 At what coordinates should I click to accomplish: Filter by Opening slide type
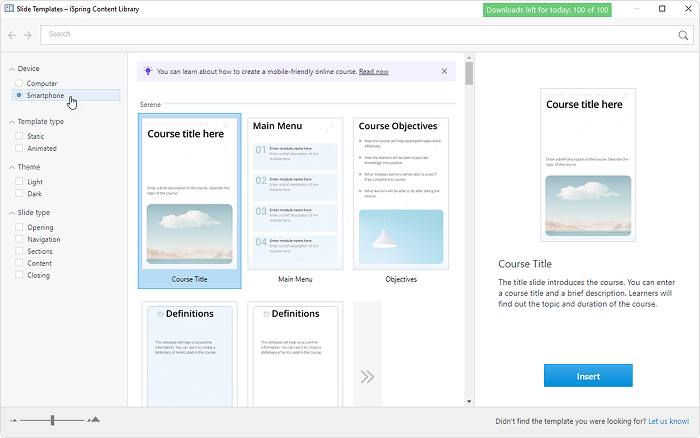(x=19, y=227)
